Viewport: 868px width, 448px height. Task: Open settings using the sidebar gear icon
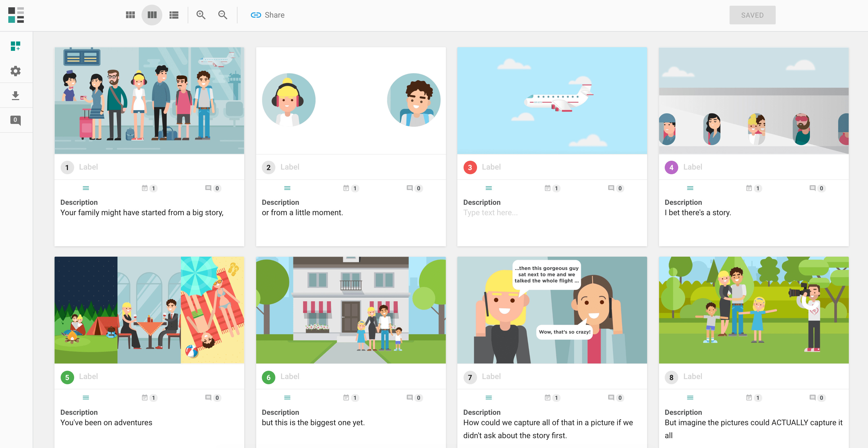[x=16, y=71]
